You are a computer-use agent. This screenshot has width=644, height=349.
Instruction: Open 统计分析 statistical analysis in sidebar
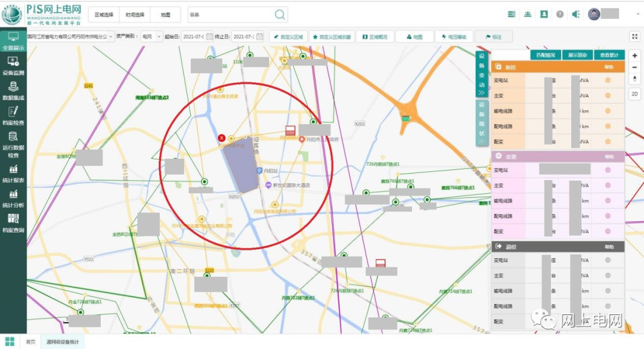[x=13, y=199]
